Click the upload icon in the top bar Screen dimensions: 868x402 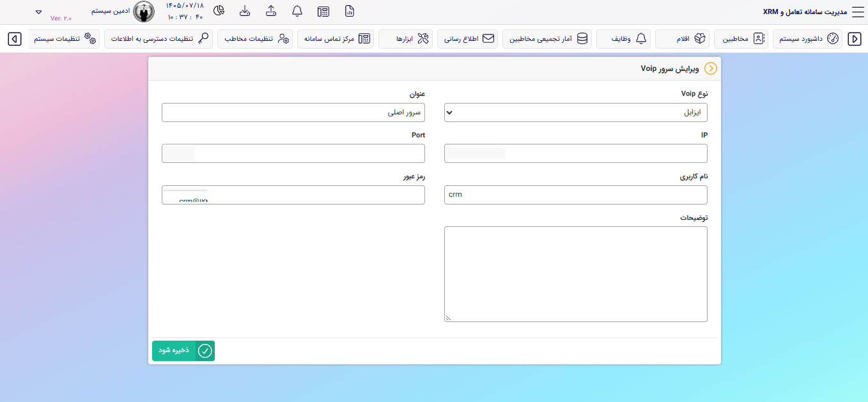click(x=271, y=11)
